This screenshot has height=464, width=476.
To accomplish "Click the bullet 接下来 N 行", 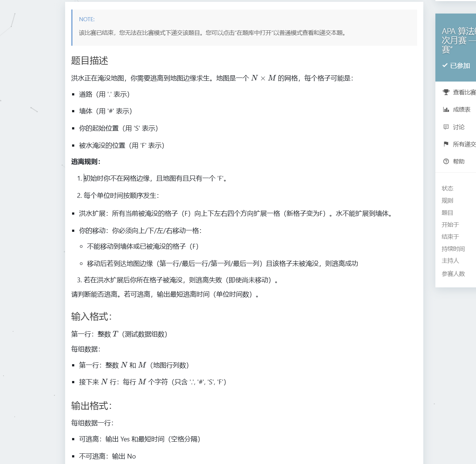I will (x=153, y=382).
